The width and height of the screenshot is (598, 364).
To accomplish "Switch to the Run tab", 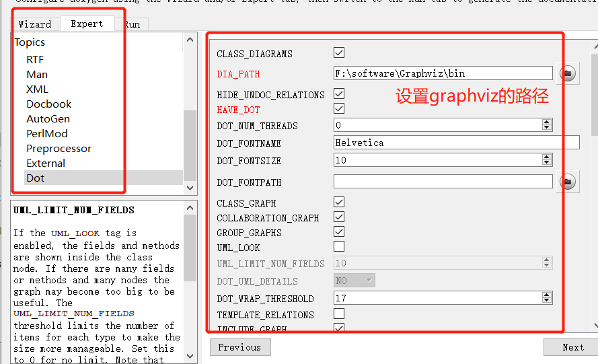I will [132, 24].
